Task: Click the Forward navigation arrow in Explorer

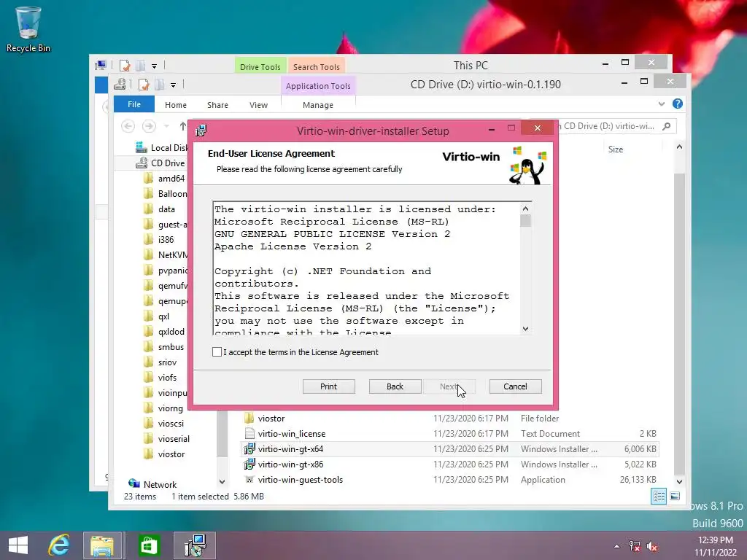Action: coord(149,126)
